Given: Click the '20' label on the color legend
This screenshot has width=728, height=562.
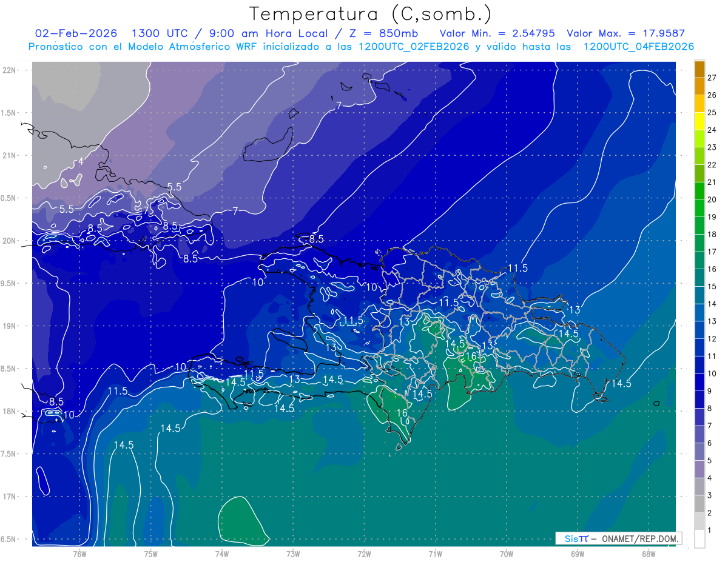Looking at the screenshot, I should (x=712, y=199).
